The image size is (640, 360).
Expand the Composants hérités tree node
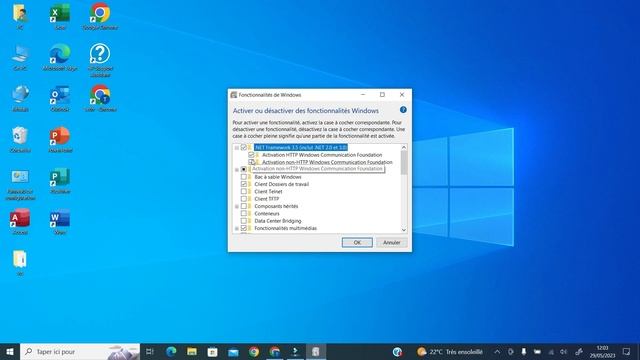click(x=237, y=206)
